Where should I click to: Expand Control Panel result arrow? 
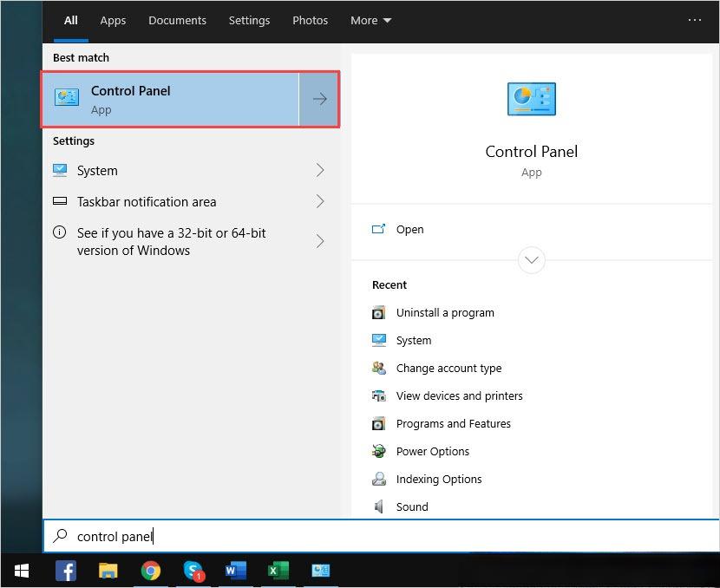click(319, 99)
